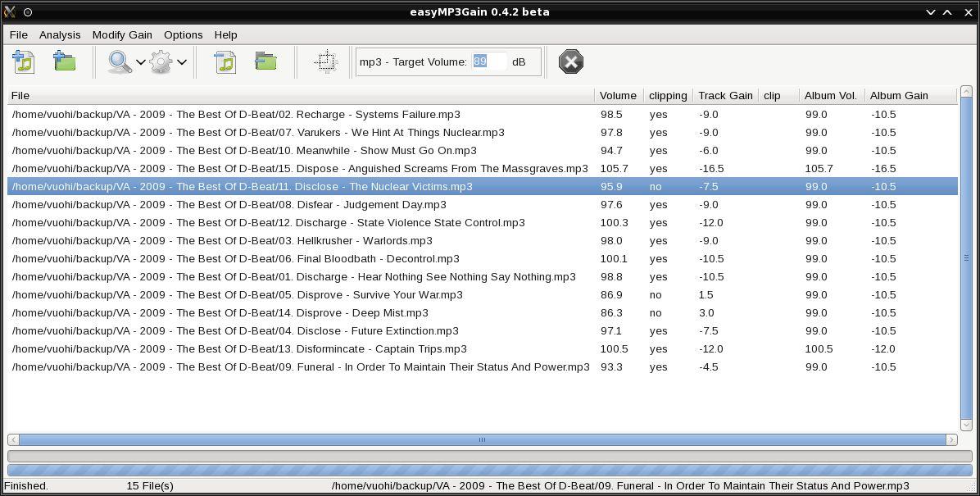Click the 105.7 Volume value
The image size is (980, 496).
pyautogui.click(x=614, y=169)
